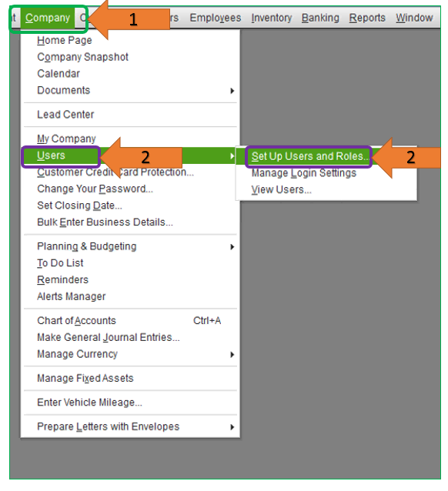
Task: Select View Users option
Action: pos(281,190)
